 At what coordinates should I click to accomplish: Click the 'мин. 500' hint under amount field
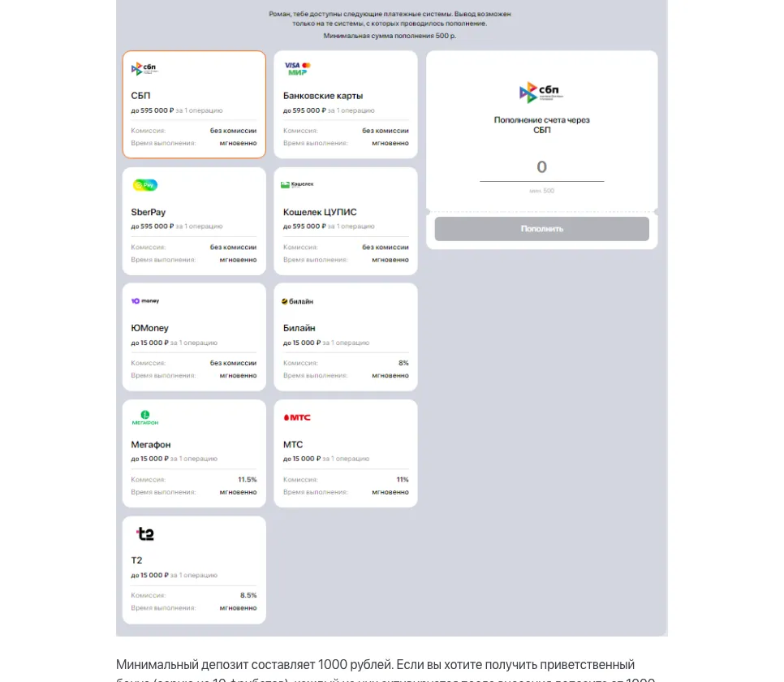pos(541,191)
